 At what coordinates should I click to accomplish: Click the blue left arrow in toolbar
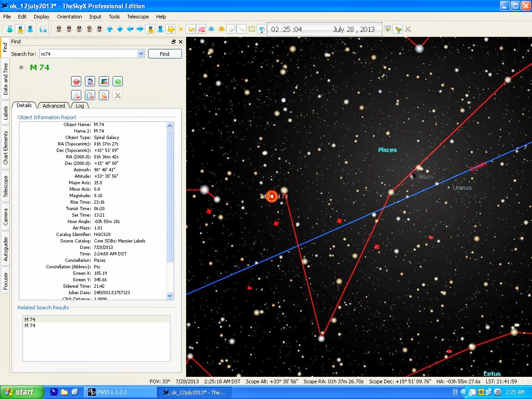click(x=130, y=29)
